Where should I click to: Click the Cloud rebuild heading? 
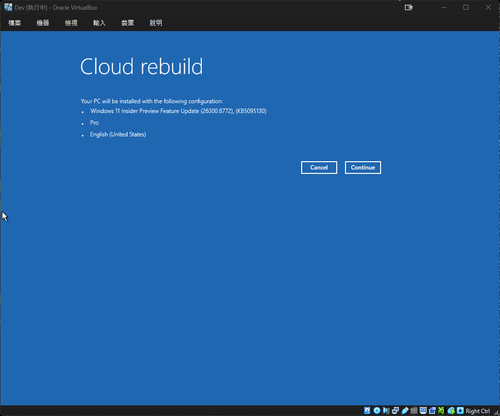click(x=141, y=66)
